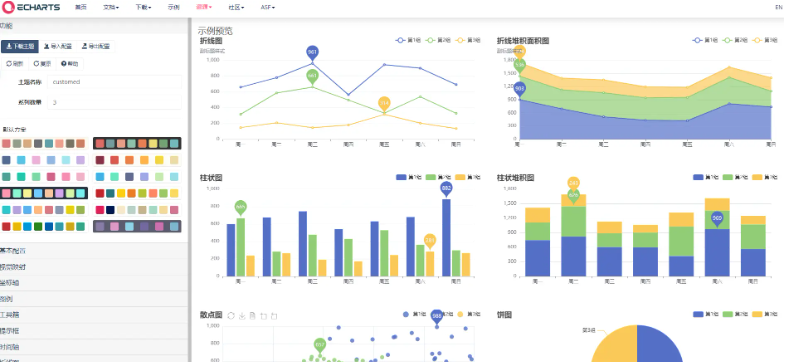Open the 文档 dropdown in top navigation
The height and width of the screenshot is (362, 790).
111,8
